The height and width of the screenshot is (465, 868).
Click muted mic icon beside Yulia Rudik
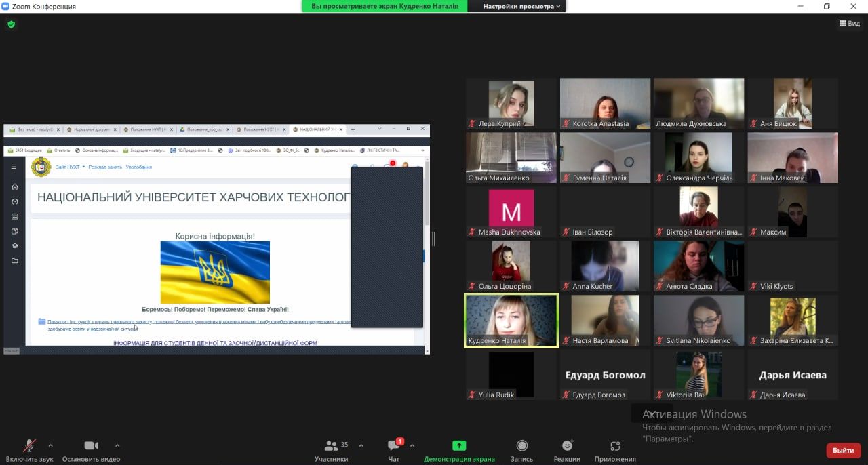(x=472, y=395)
